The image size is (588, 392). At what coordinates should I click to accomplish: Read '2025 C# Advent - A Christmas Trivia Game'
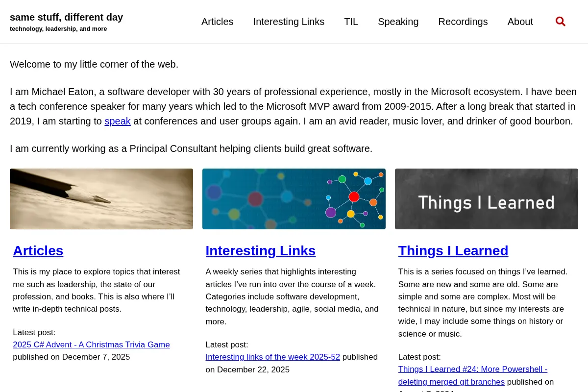[x=91, y=344]
